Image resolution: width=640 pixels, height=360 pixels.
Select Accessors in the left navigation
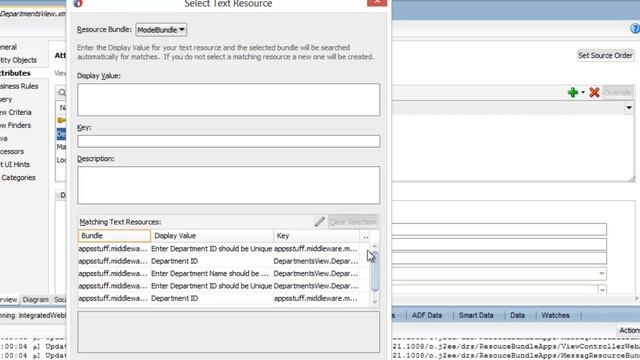click(x=12, y=151)
